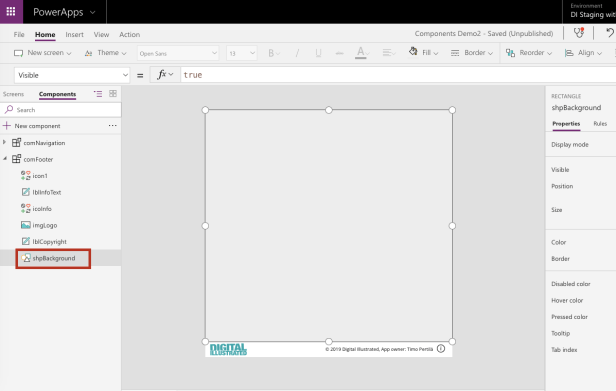
Task: Open the File menu
Action: pos(19,35)
